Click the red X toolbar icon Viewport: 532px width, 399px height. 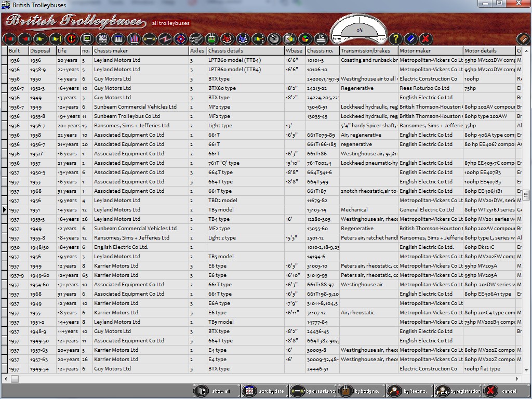tap(425, 38)
